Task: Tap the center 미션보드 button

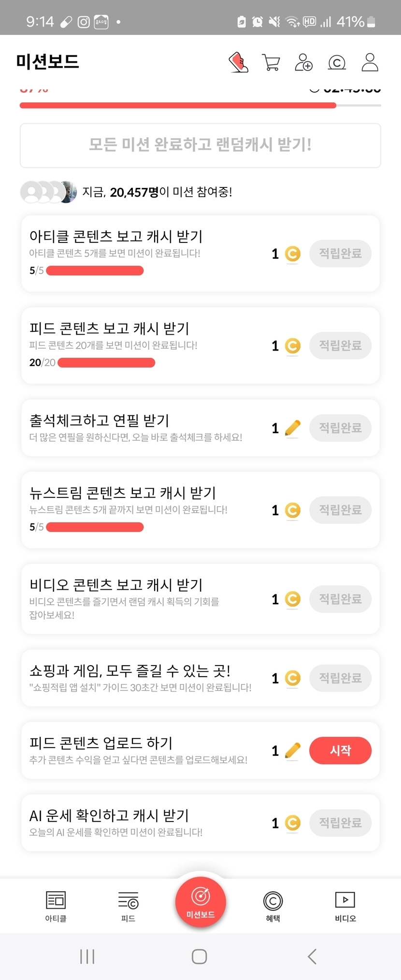Action: 200,902
